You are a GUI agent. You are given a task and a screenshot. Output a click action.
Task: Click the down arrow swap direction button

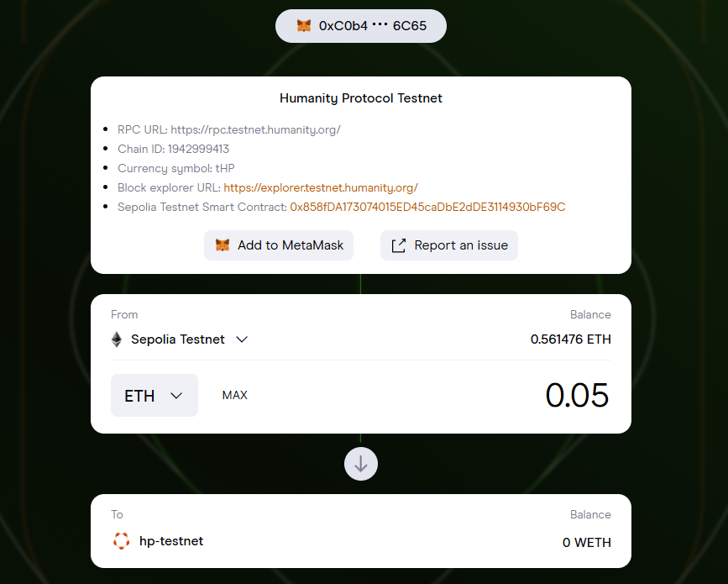point(361,464)
